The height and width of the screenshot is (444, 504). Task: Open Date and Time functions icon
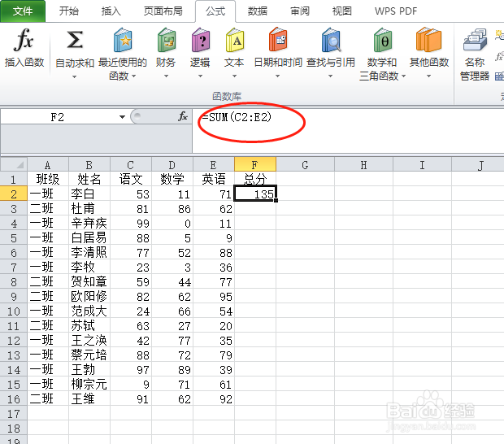278,40
